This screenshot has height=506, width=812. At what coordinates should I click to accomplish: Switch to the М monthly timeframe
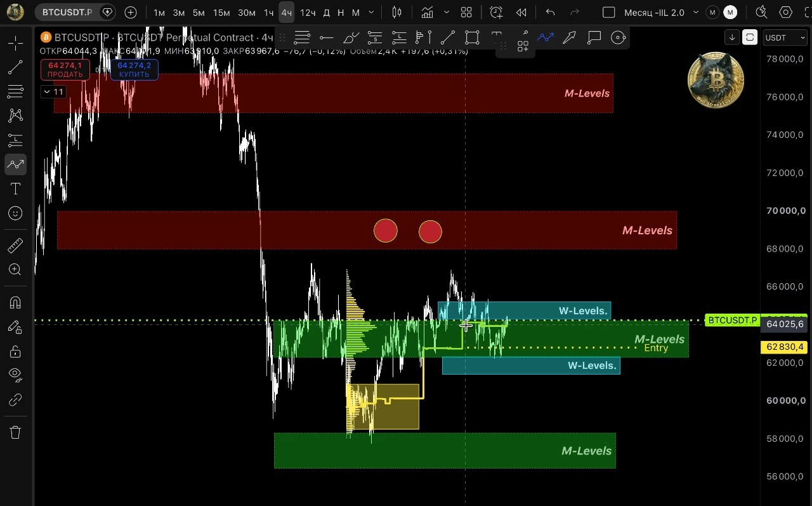355,13
